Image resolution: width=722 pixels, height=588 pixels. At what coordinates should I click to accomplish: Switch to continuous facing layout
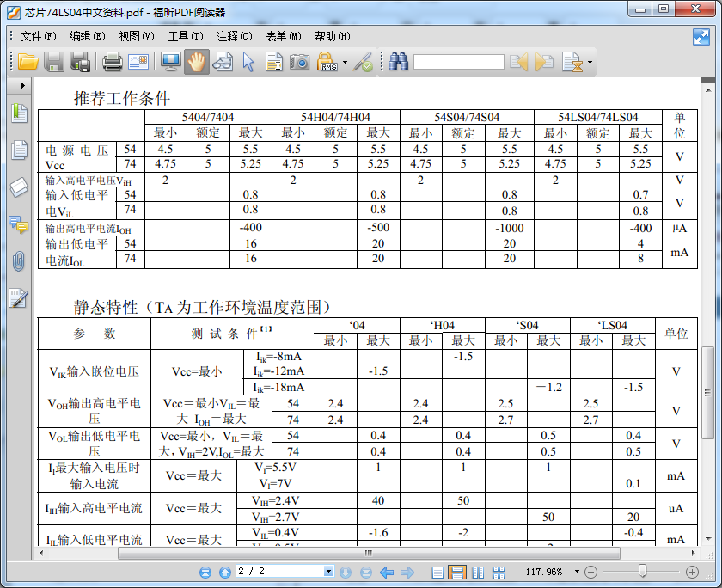499,573
